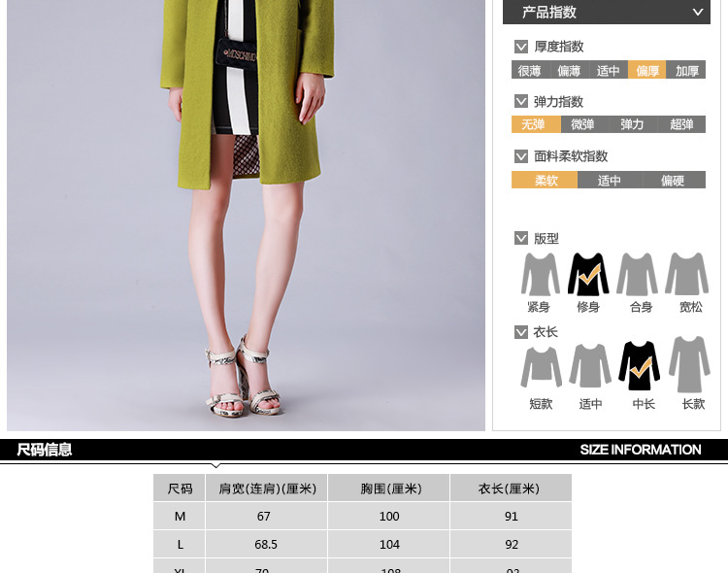Select the 修身 slim-fit garment icon
Image resolution: width=728 pixels, height=573 pixels.
[588, 275]
